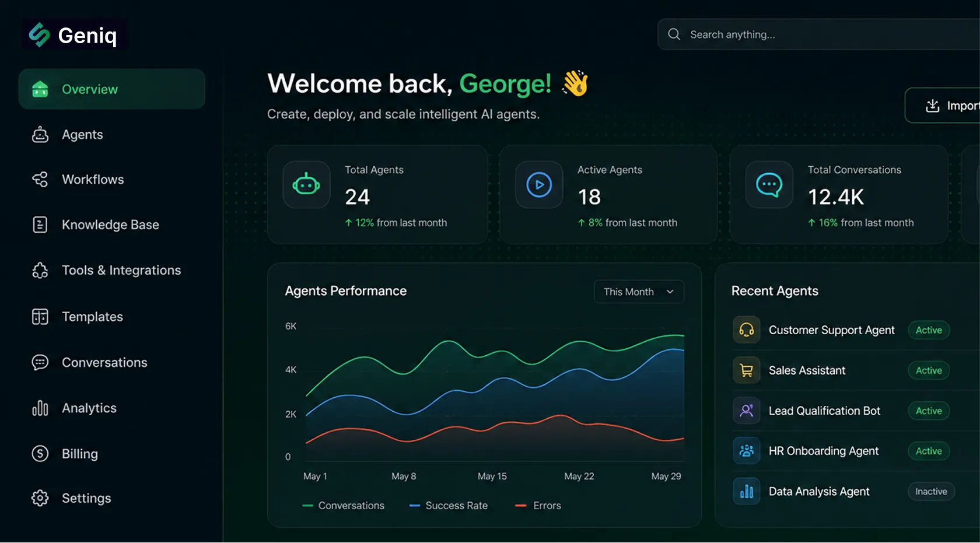Click the Workflows nodes icon in sidebar

tap(40, 180)
